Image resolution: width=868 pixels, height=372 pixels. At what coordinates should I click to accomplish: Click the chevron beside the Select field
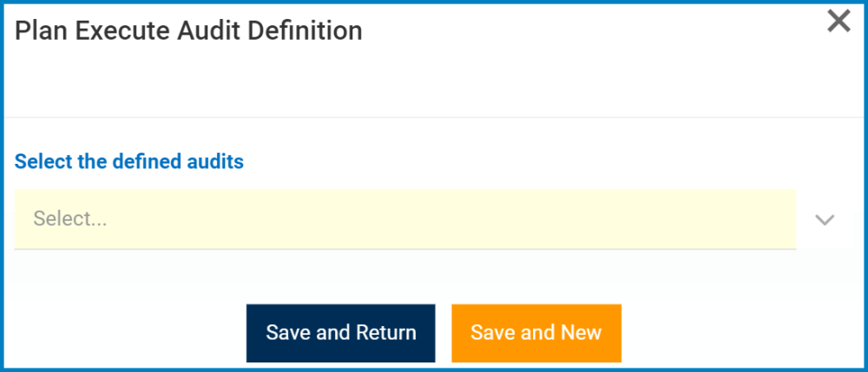pos(825,219)
